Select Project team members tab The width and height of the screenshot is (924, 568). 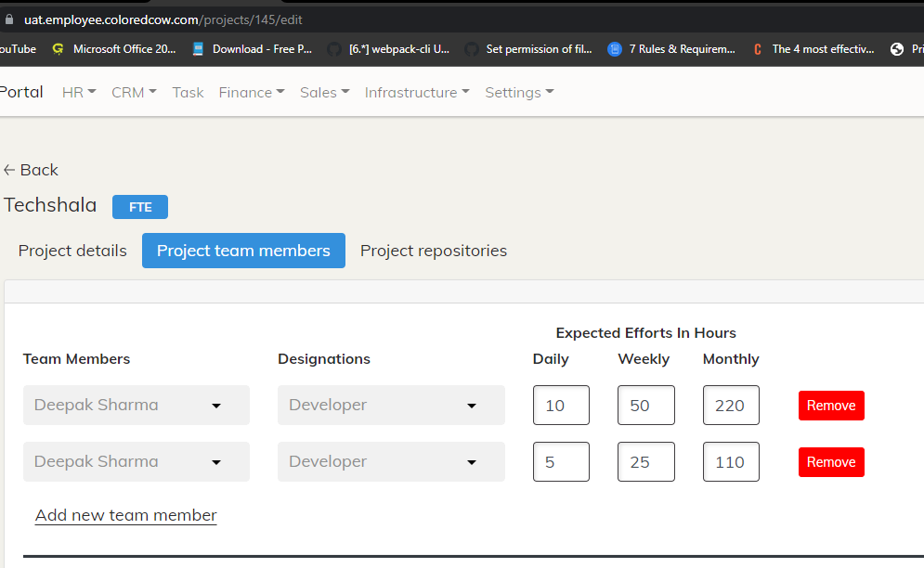point(243,251)
